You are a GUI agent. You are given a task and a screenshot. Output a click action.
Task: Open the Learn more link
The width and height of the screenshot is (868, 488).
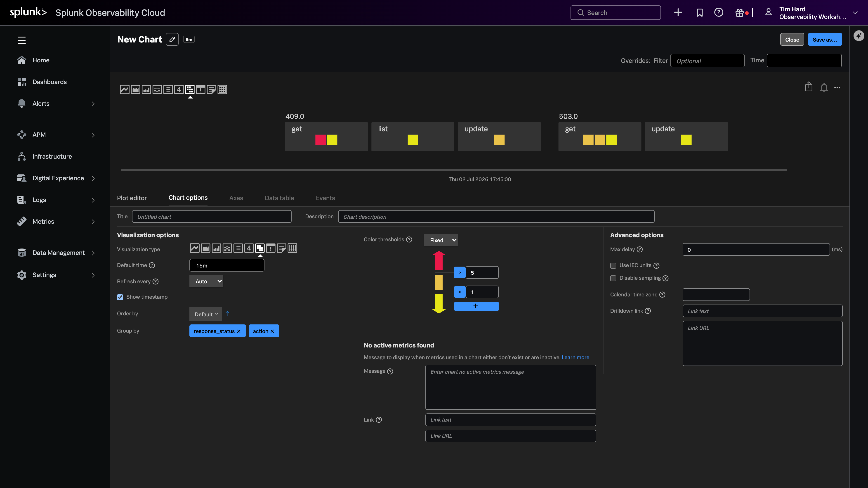[x=576, y=357]
